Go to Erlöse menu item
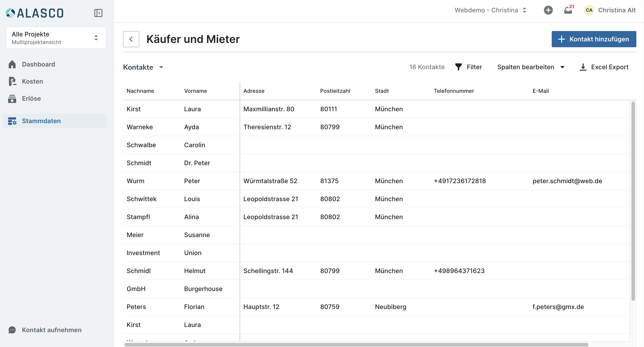 coord(31,99)
